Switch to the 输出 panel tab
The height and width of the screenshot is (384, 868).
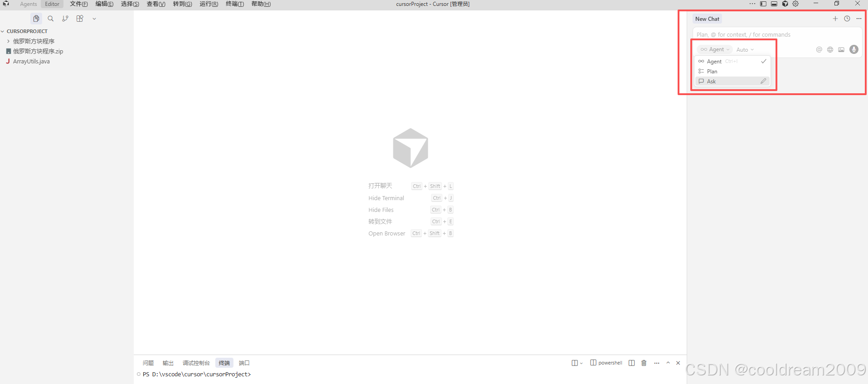tap(168, 363)
